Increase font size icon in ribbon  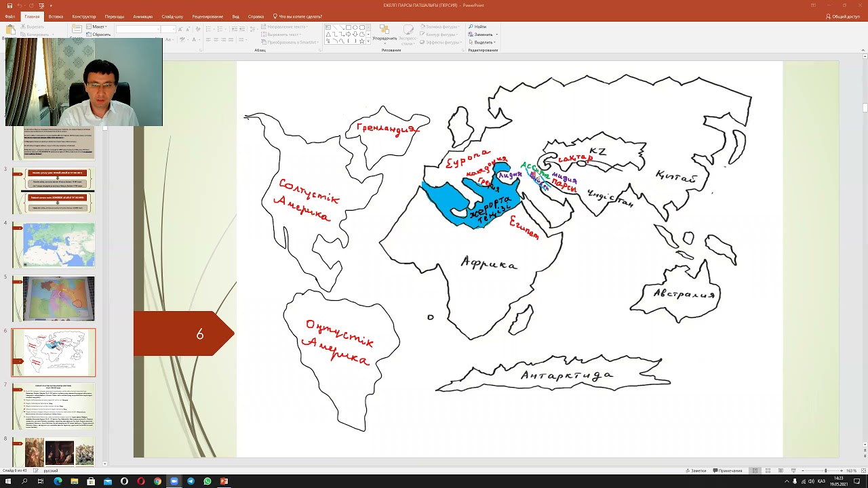(180, 30)
